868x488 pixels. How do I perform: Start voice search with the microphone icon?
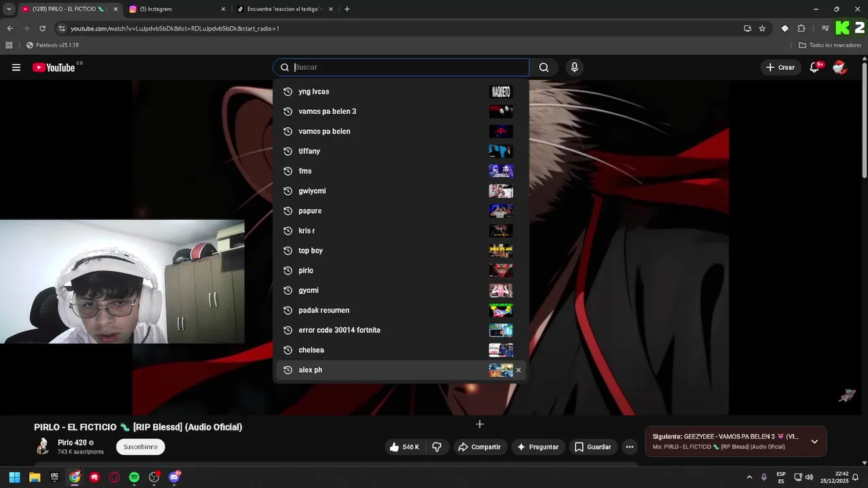click(x=574, y=67)
